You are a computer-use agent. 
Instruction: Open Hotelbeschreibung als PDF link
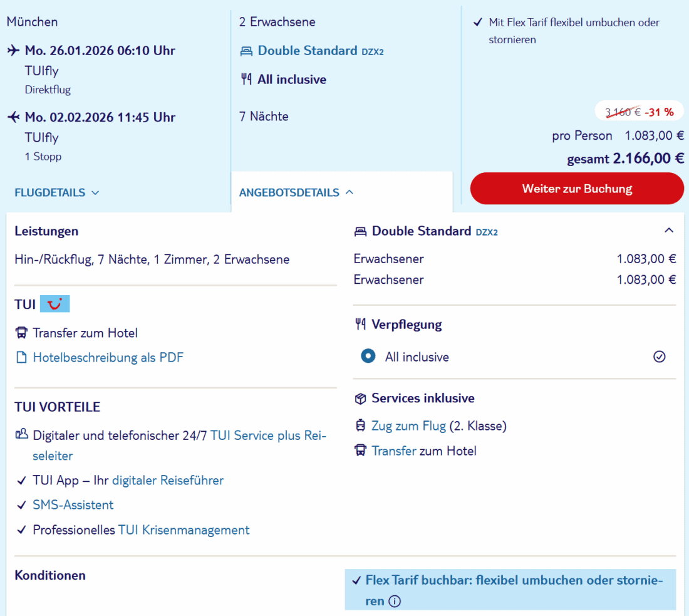pyautogui.click(x=108, y=358)
